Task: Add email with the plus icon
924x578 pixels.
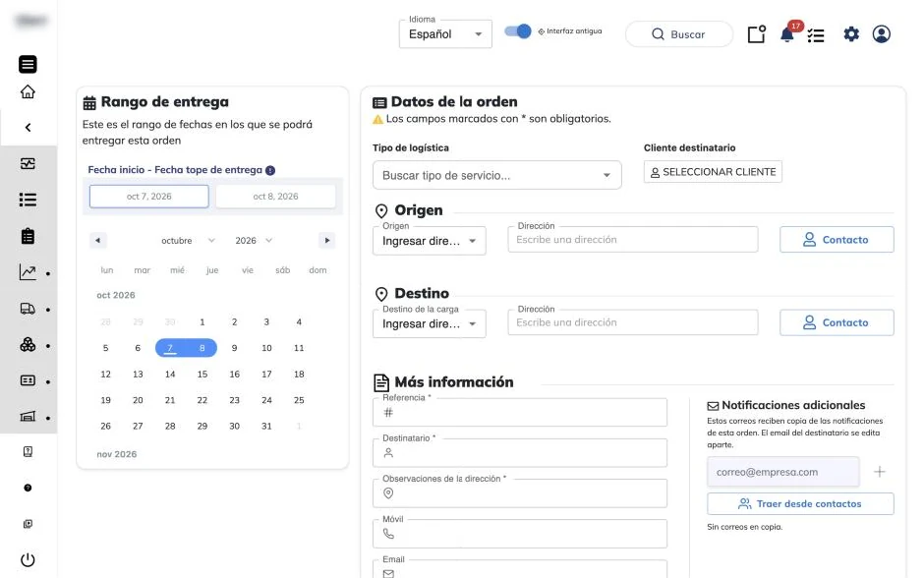Action: coord(879,472)
